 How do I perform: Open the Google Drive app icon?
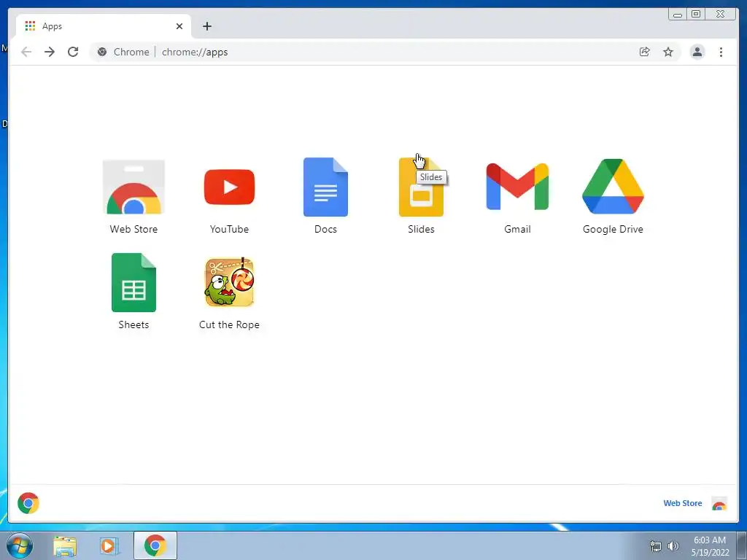(613, 187)
